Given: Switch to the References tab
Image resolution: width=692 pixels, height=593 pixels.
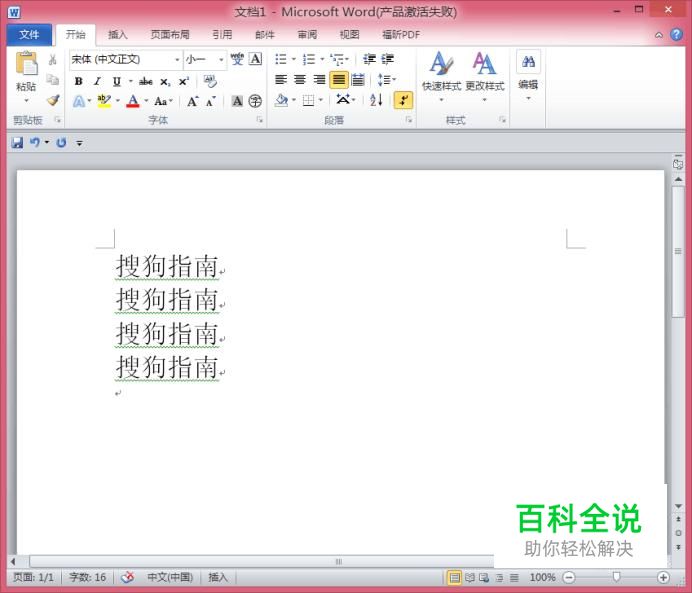Looking at the screenshot, I should 222,34.
